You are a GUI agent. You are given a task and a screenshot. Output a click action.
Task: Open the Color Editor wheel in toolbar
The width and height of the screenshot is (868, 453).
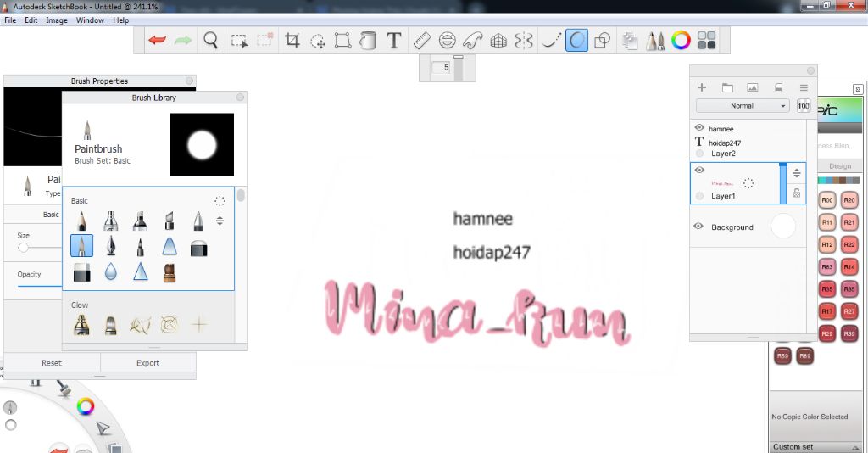681,40
